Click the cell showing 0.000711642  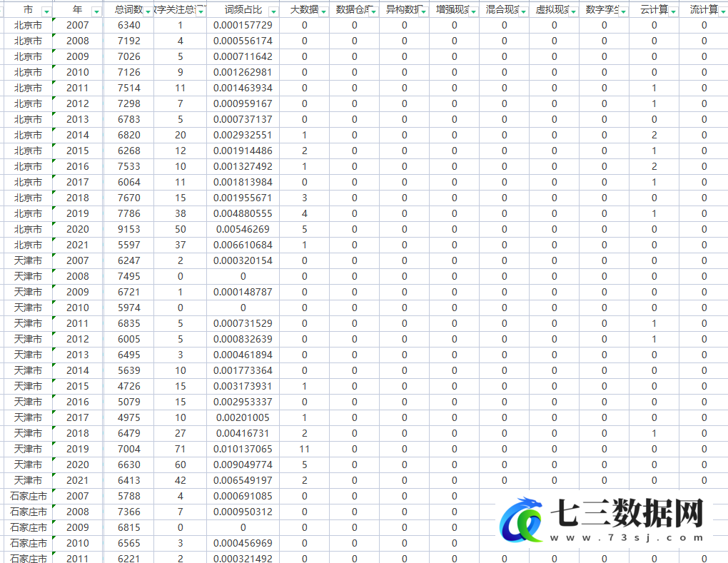coord(243,56)
